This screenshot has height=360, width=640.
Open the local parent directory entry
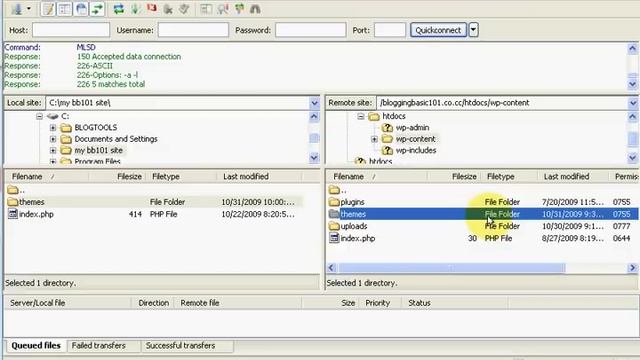point(16,190)
